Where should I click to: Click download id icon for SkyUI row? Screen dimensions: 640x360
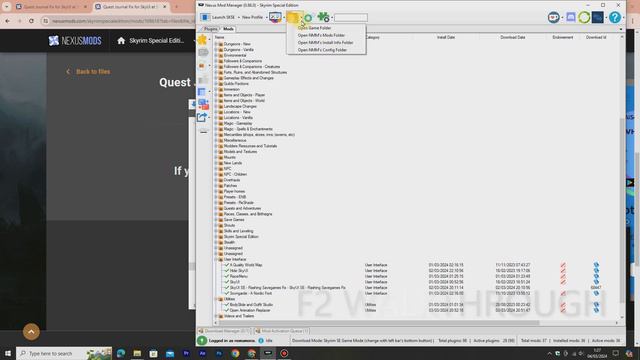[596, 282]
